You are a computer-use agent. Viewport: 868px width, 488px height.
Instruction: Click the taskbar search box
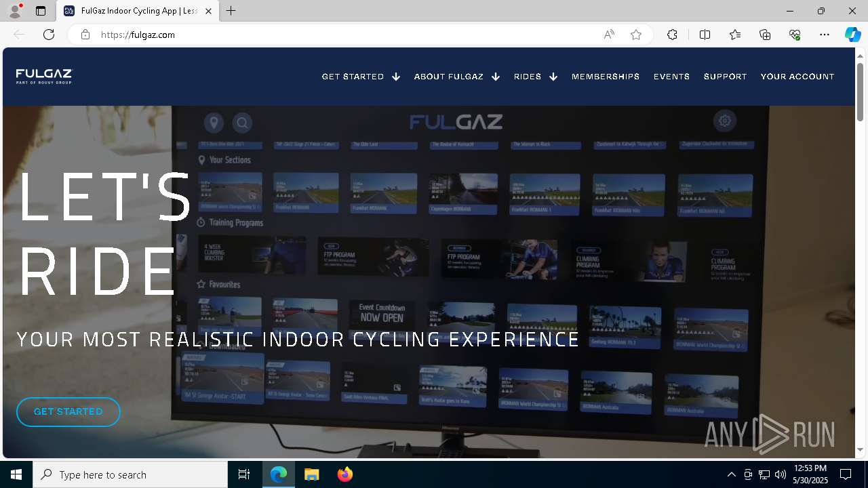pos(130,474)
